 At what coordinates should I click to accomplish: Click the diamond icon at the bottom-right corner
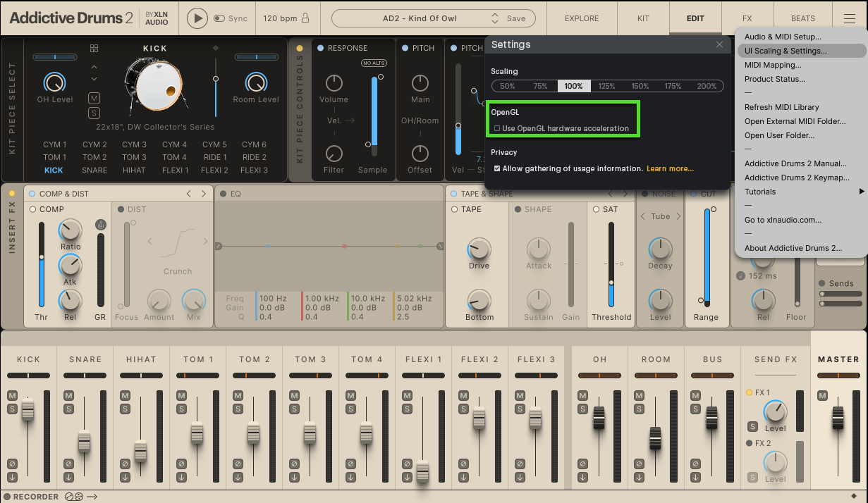pyautogui.click(x=854, y=496)
